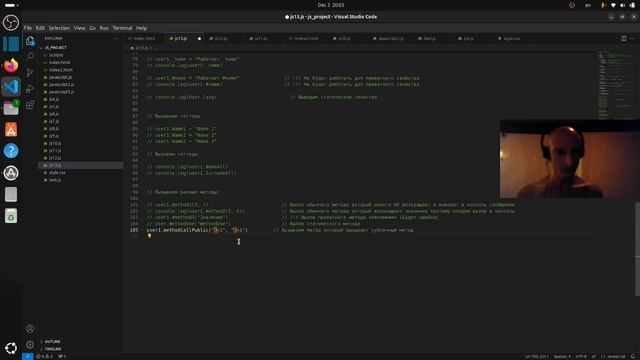
Task: Open javascript.js in the explorer
Action: click(x=60, y=77)
